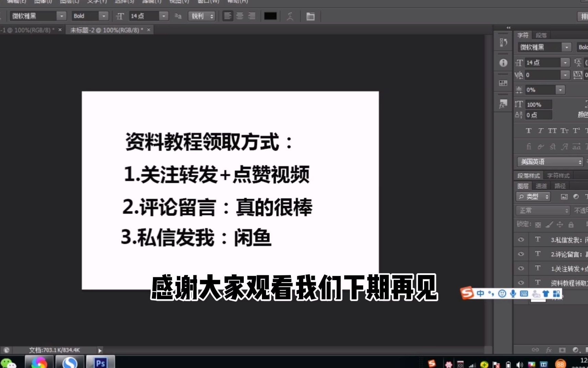
Task: Filter layers by pixel layer icon
Action: (564, 197)
